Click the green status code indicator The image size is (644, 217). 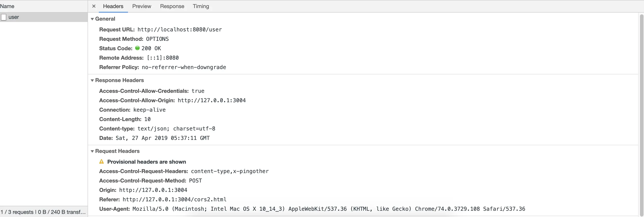[137, 48]
